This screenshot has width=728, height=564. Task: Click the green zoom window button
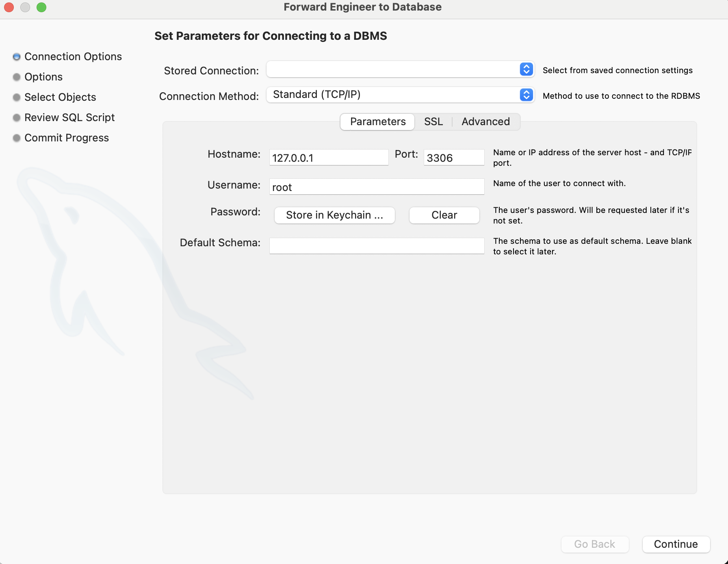(41, 7)
